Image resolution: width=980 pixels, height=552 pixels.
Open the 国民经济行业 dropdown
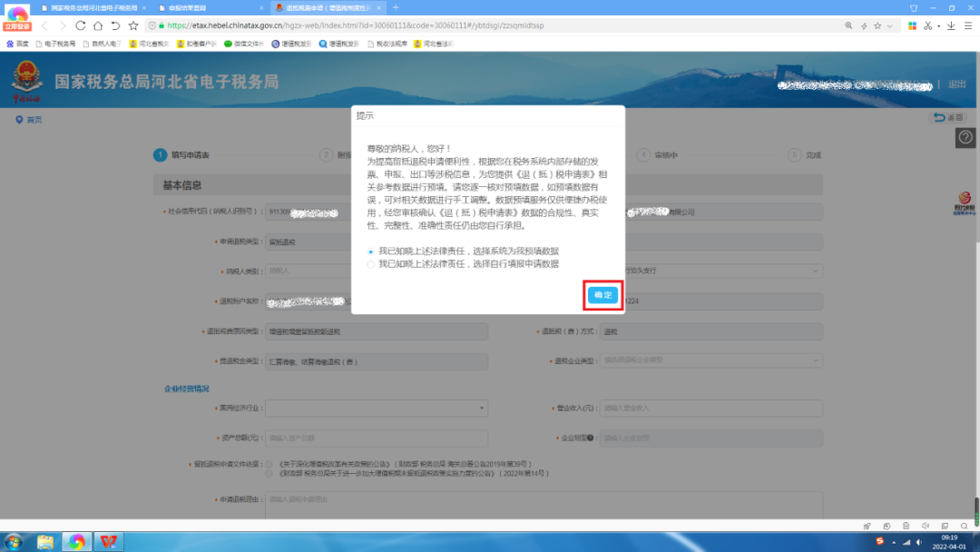[x=377, y=409]
